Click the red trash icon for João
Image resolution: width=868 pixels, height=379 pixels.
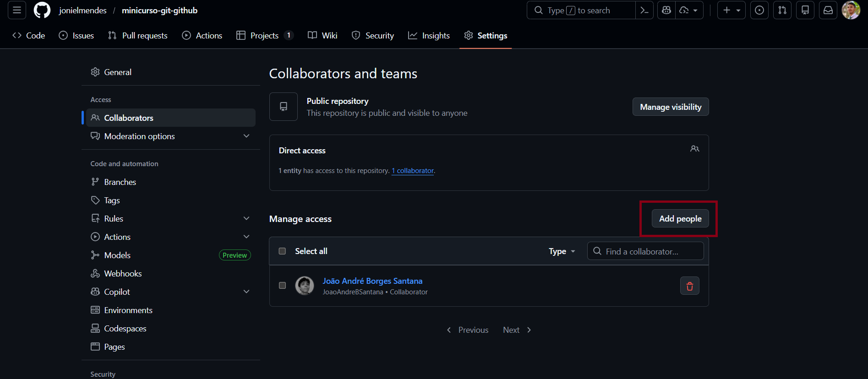(689, 286)
